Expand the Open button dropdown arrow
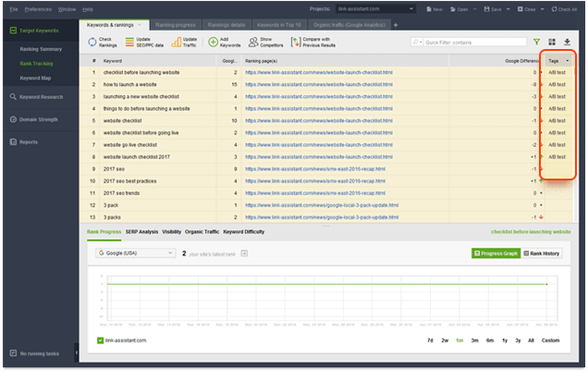The height and width of the screenshot is (372, 588). coord(475,9)
